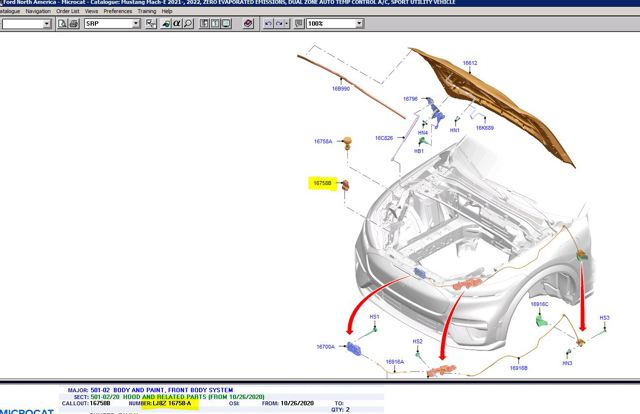Select callout HS2 label
Image resolution: width=640 pixels, height=414 pixels.
pos(417,341)
